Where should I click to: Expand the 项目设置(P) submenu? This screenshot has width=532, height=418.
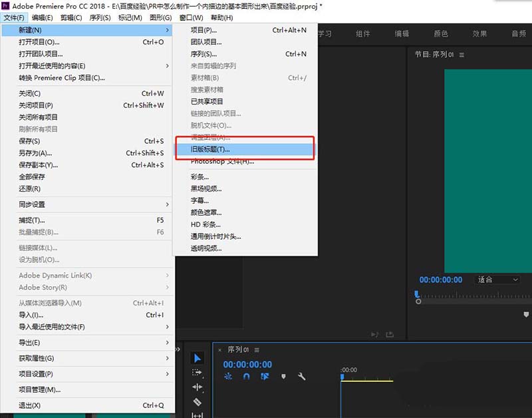pyautogui.click(x=168, y=374)
